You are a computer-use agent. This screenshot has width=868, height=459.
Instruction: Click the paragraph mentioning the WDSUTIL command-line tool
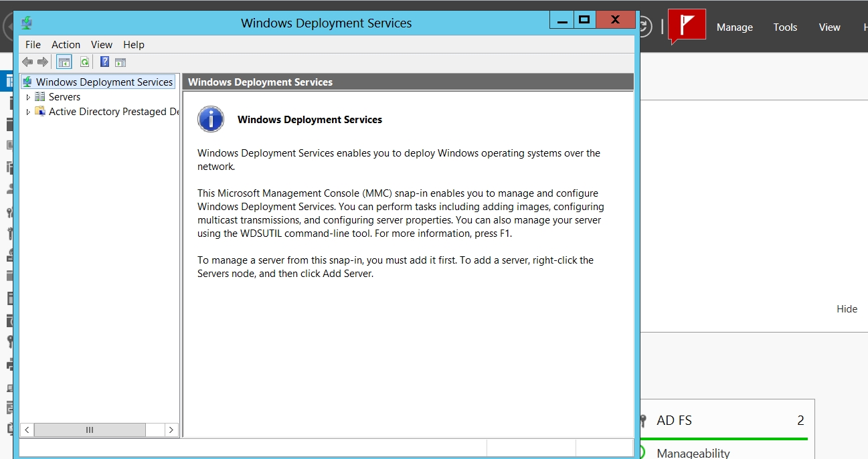(401, 213)
